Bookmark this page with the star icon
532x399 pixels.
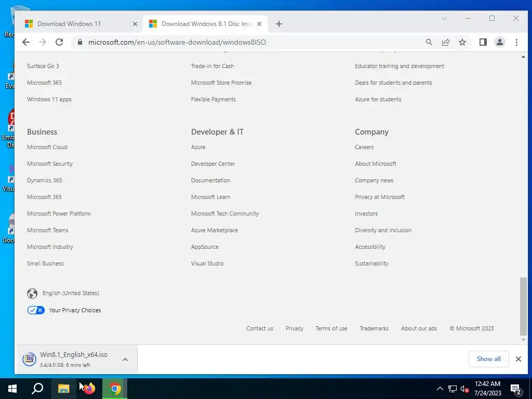[462, 42]
